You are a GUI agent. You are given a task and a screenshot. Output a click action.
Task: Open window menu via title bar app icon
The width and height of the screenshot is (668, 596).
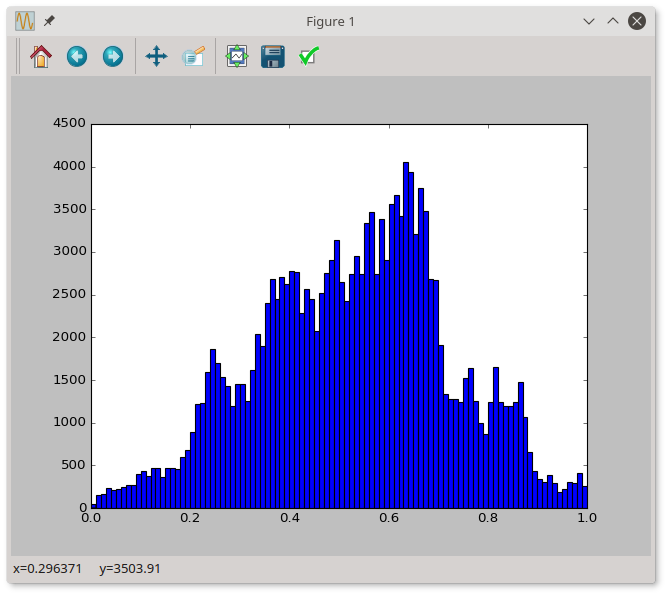point(25,21)
